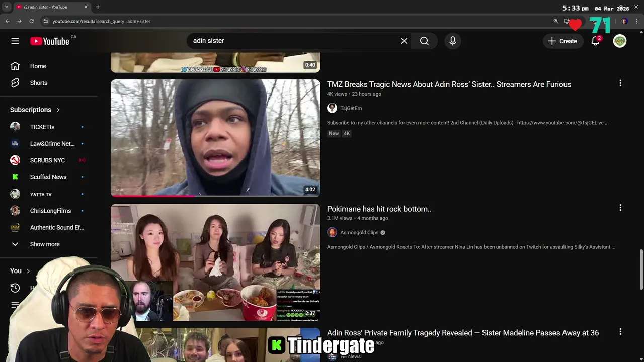The height and width of the screenshot is (362, 644).
Task: Open a new browser tab
Action: 98,7
